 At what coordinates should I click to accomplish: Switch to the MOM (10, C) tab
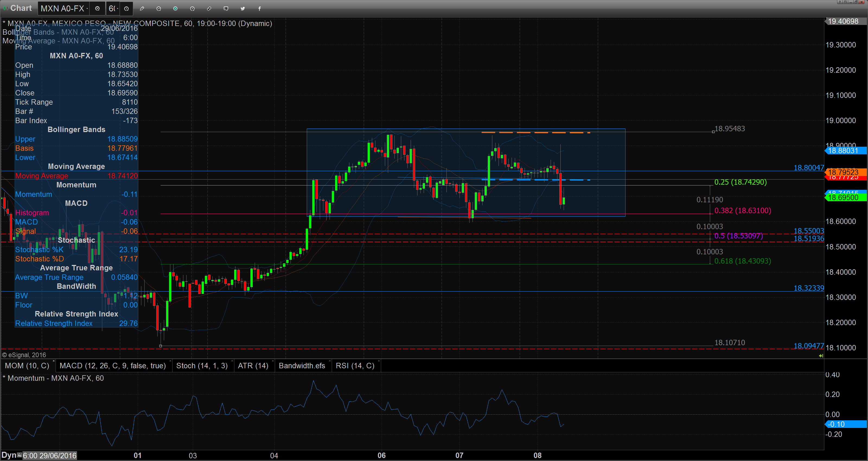click(x=27, y=366)
